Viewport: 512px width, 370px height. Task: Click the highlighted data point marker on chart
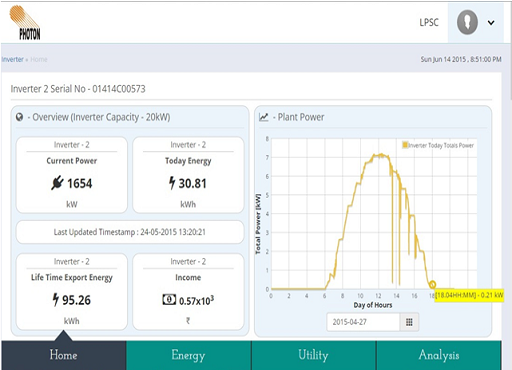(x=432, y=284)
